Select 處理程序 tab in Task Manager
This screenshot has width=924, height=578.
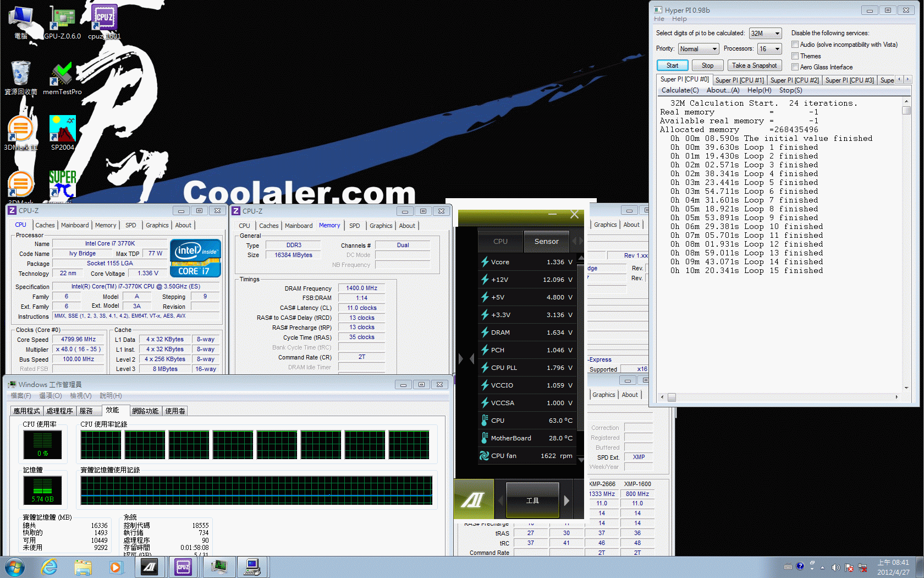click(x=59, y=411)
